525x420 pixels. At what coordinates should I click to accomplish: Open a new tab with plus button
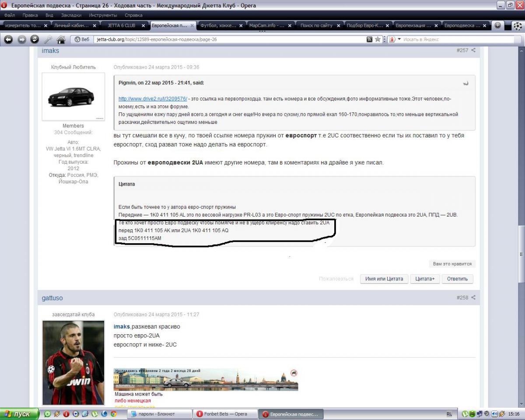point(497,25)
